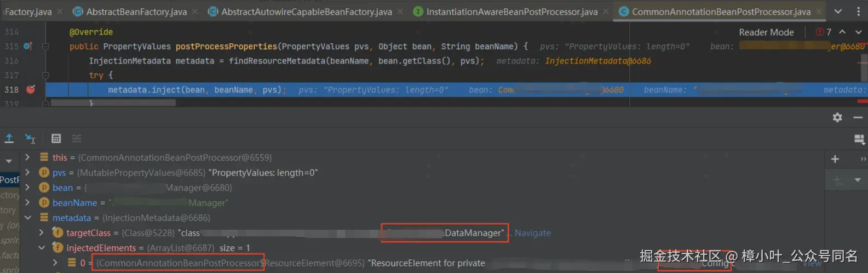
Task: Open the watches dropdown arrow beside the dimmed plus
Action: [858, 179]
